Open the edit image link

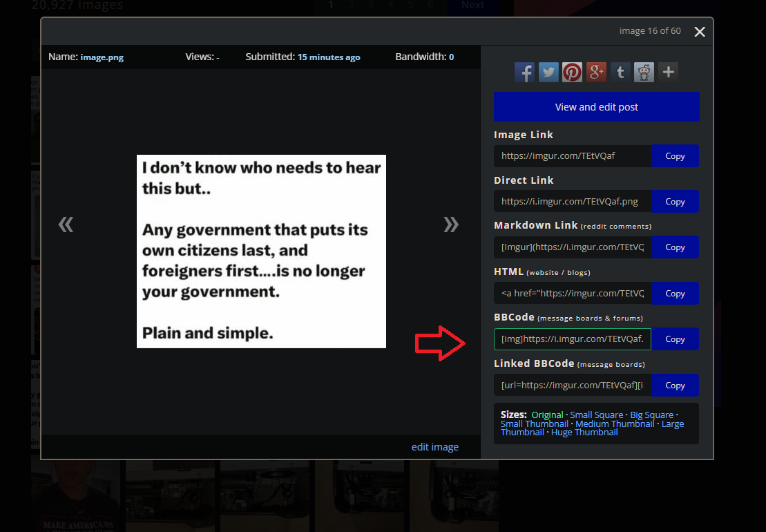(x=434, y=447)
